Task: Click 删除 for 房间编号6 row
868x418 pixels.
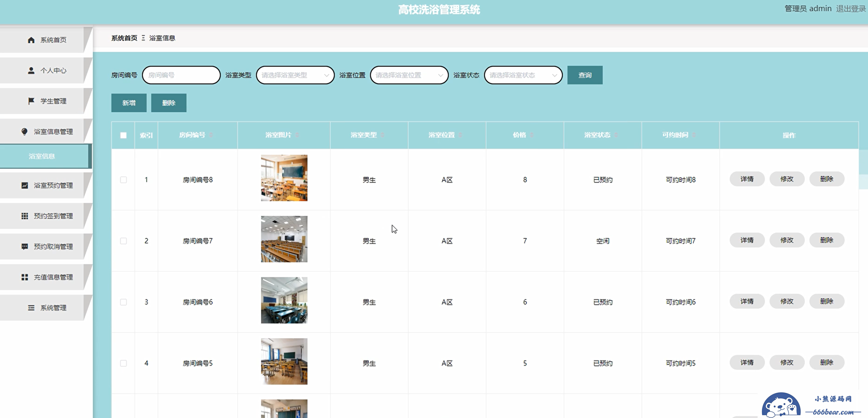Action: tap(827, 301)
